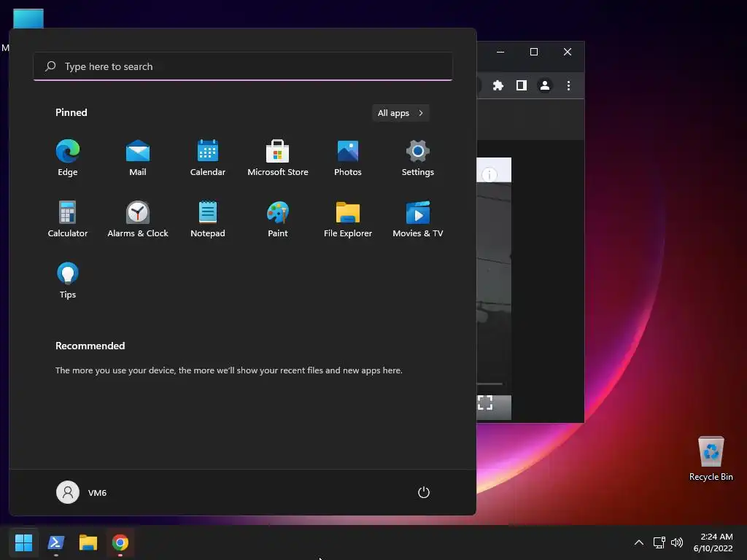
Task: Select the Recycle Bin desktop icon
Action: pyautogui.click(x=711, y=459)
